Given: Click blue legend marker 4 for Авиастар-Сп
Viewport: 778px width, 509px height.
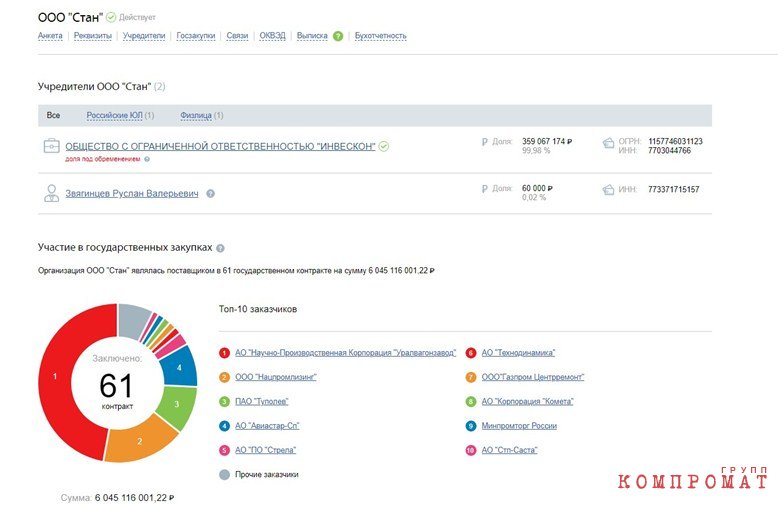Looking at the screenshot, I should point(224,426).
